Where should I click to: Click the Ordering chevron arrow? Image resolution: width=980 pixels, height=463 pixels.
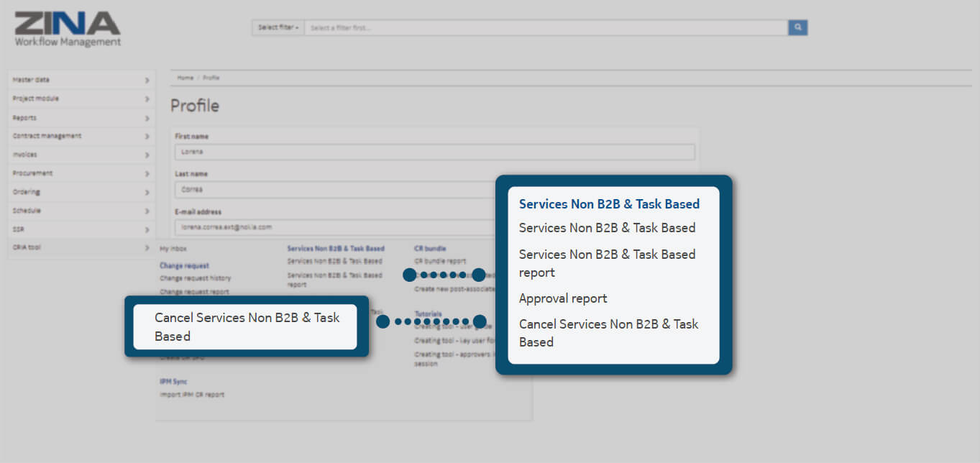click(x=147, y=192)
